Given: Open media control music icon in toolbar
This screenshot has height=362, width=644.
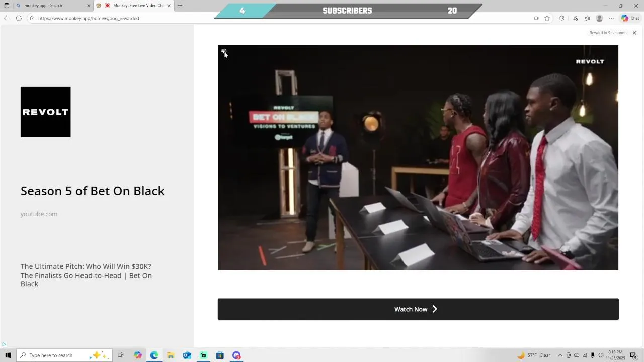Looking at the screenshot, I should (575, 18).
